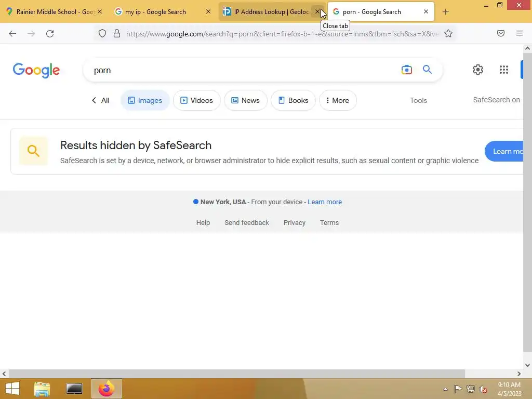Click the Google logo

click(x=36, y=70)
